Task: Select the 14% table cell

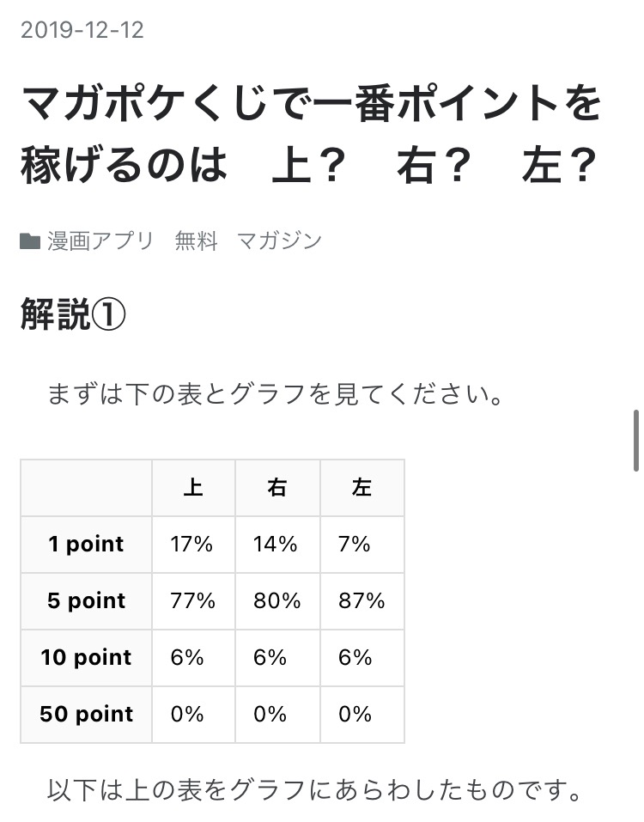Action: pyautogui.click(x=276, y=545)
